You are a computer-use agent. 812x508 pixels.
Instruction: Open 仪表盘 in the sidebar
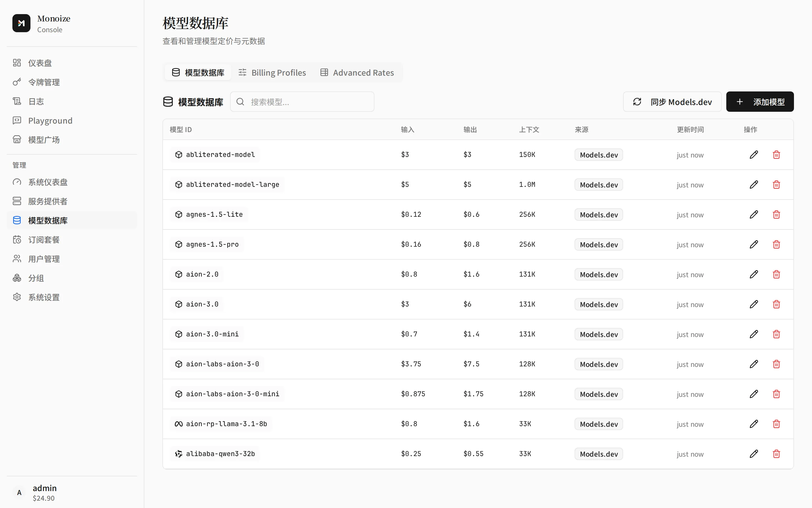tap(72, 63)
